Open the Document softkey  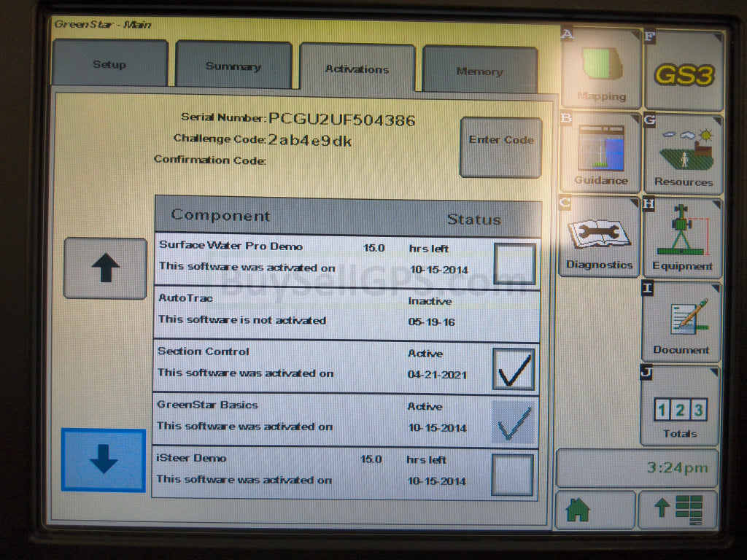click(681, 322)
